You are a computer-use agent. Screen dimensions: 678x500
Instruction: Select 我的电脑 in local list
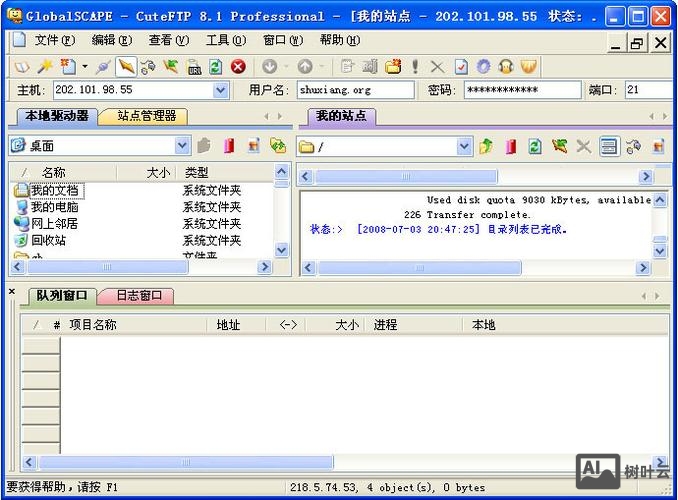tap(54, 207)
